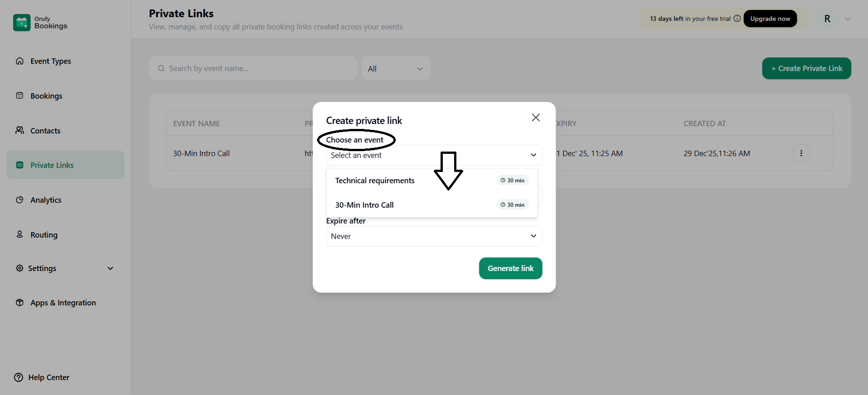Collapse the Select an event dropdown
868x395 pixels.
[x=533, y=155]
